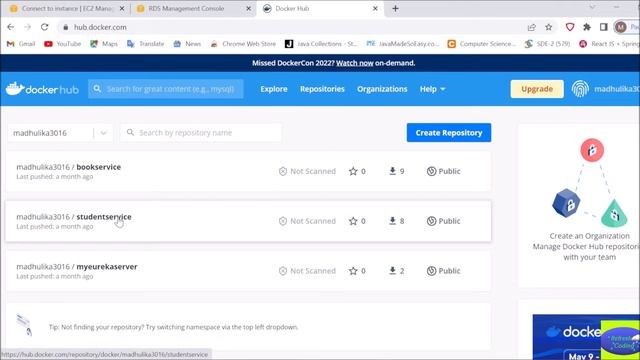
Task: Click star icon of myeurekaserver row
Action: pos(353,271)
